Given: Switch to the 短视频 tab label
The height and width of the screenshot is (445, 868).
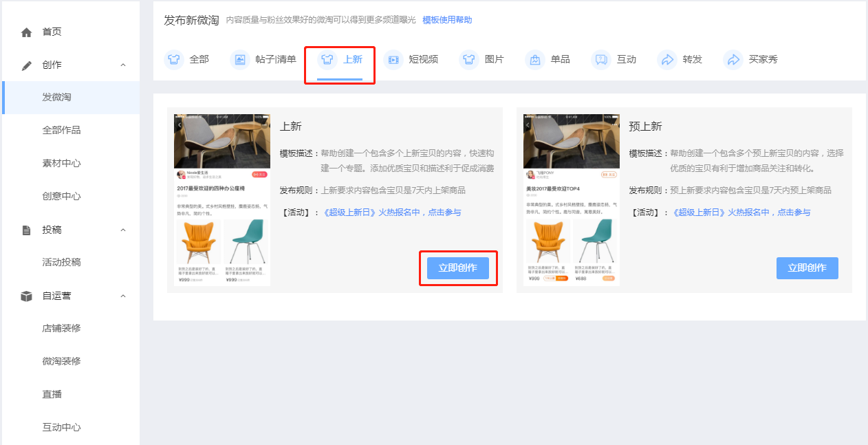Looking at the screenshot, I should tap(424, 59).
